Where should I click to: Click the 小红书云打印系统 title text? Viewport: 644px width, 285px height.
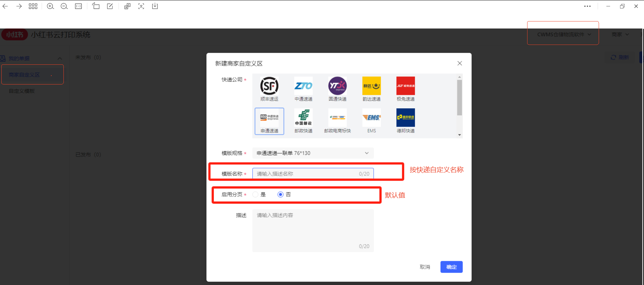(x=60, y=35)
